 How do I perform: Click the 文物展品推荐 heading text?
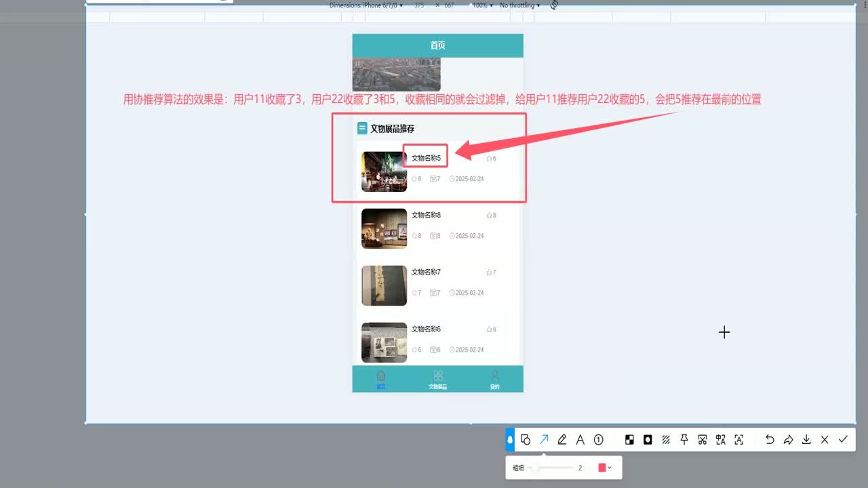tap(392, 128)
